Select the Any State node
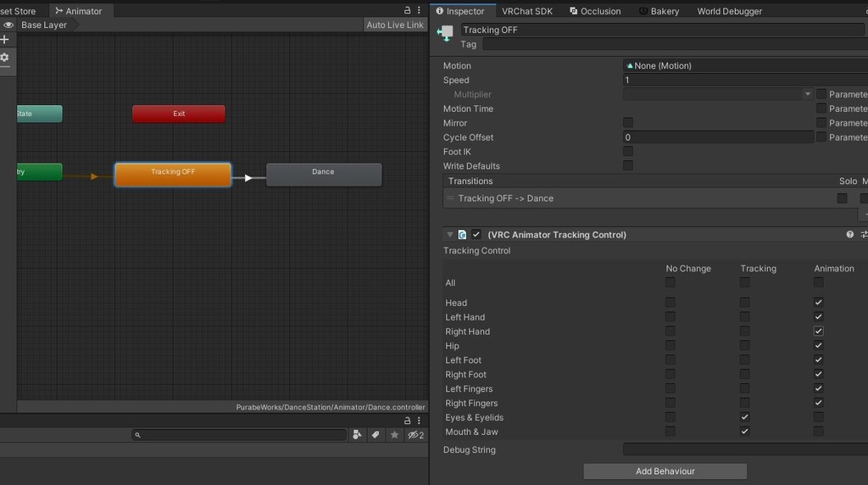Image resolution: width=868 pixels, height=485 pixels. click(x=39, y=114)
